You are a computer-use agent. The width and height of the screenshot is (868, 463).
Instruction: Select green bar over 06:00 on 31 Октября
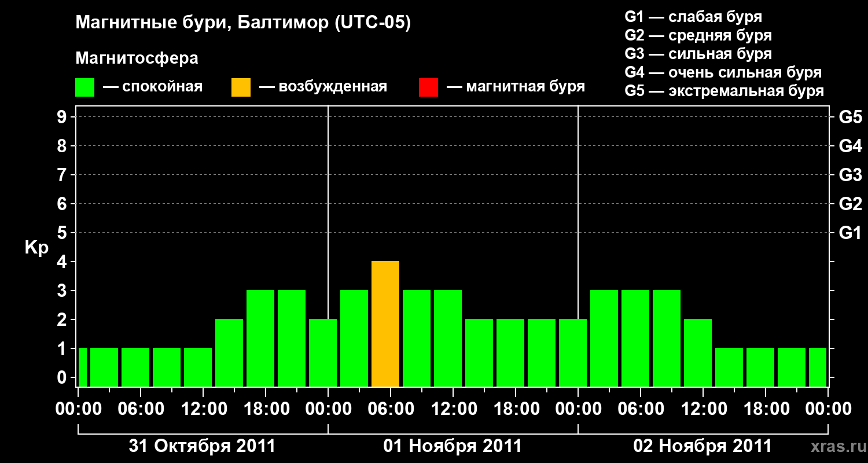coord(135,368)
